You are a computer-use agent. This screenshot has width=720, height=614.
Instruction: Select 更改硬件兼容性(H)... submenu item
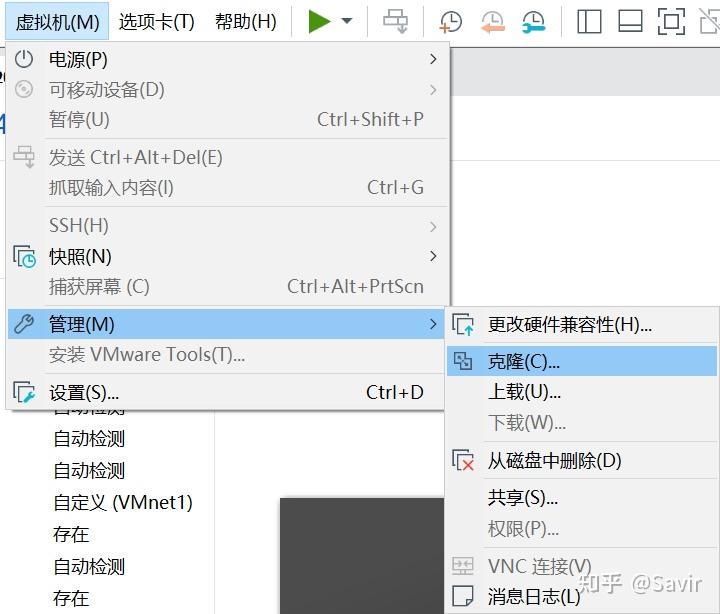[582, 325]
